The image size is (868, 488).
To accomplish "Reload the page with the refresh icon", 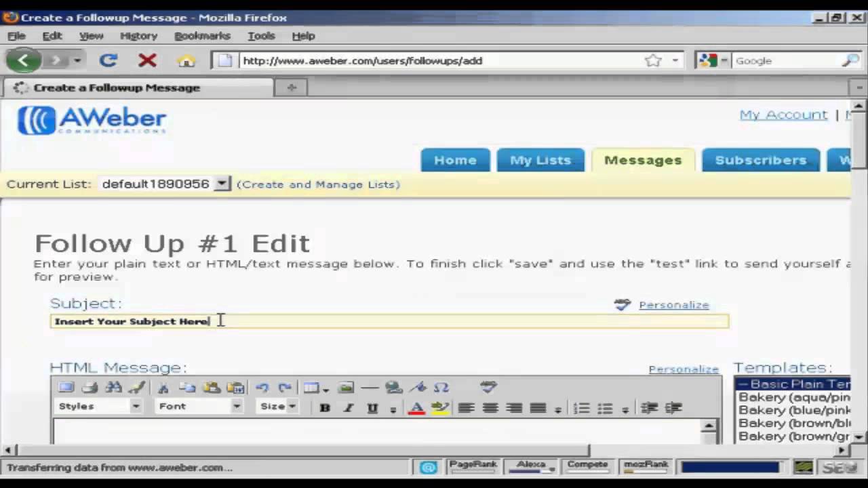I will click(x=108, y=60).
